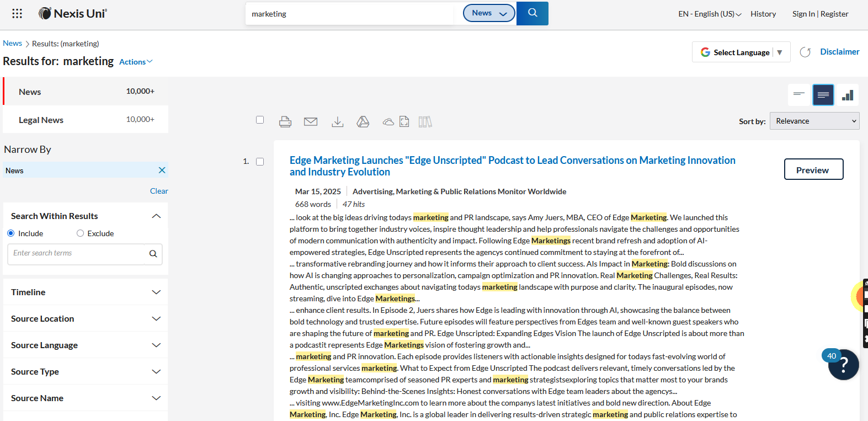Switch to graphical chart view

(x=848, y=95)
